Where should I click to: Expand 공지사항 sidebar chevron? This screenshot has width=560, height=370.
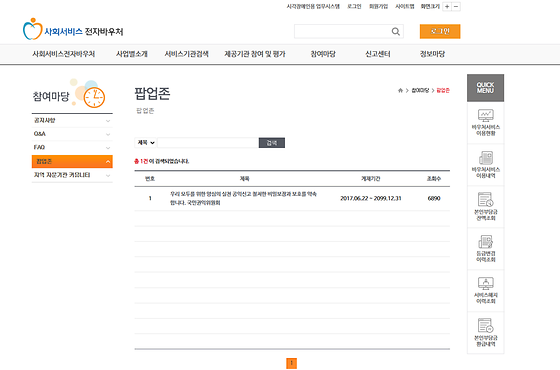pyautogui.click(x=108, y=121)
